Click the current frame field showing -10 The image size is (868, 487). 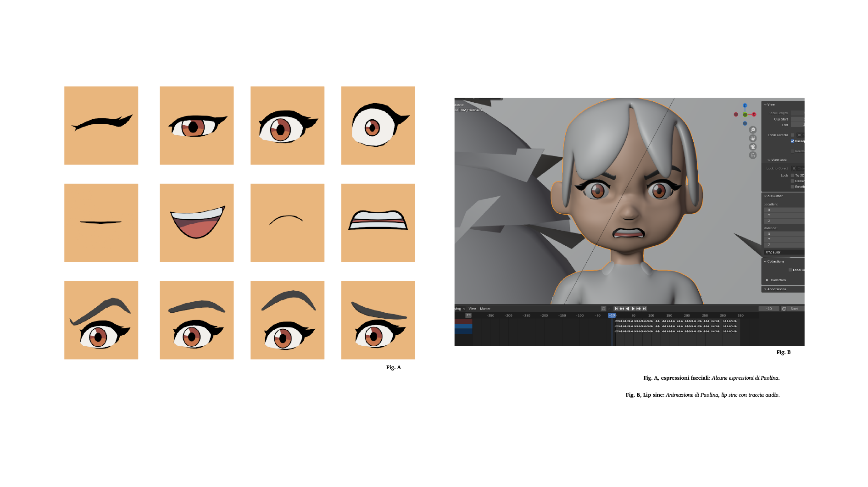(x=769, y=309)
